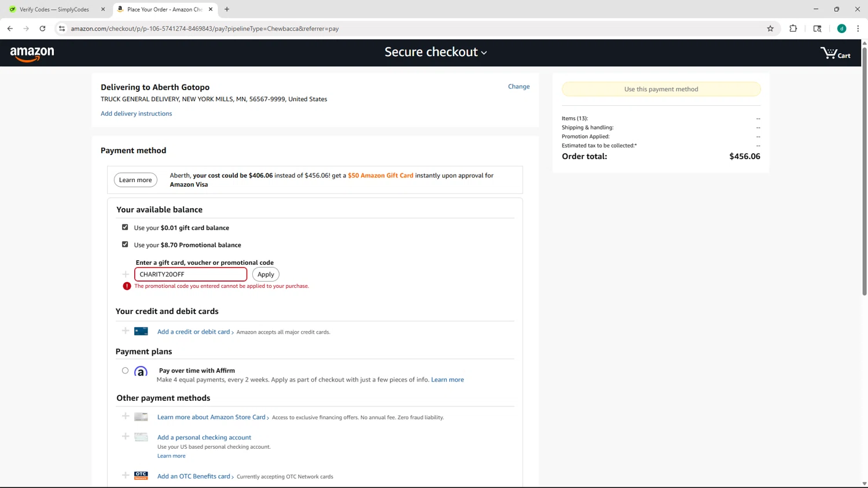Open the Chrome three-dot menu
This screenshot has height=488, width=868.
tap(858, 28)
